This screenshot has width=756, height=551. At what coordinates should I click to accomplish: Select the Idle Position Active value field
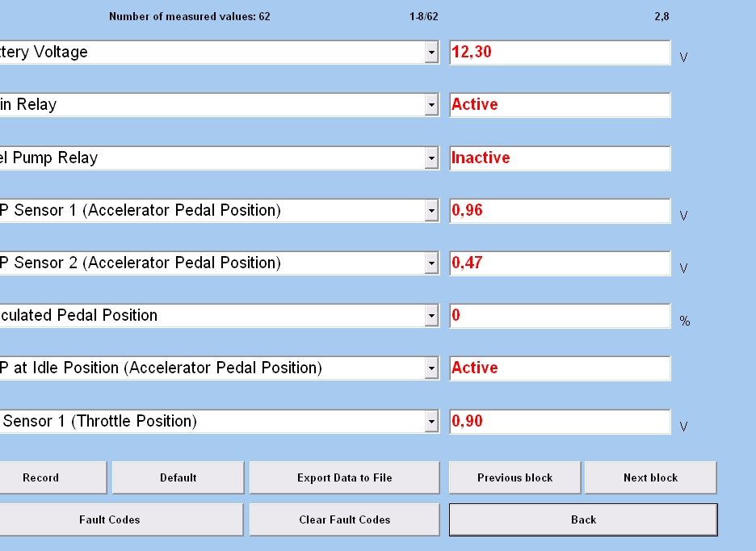pyautogui.click(x=560, y=368)
